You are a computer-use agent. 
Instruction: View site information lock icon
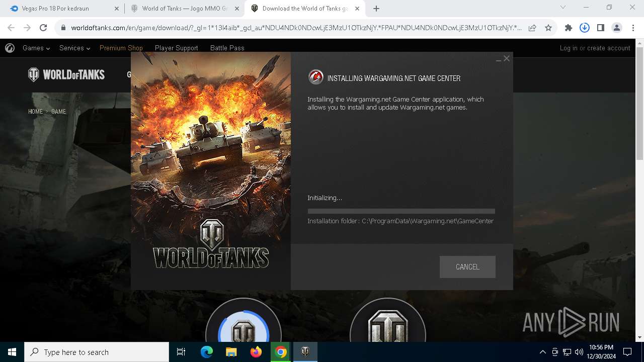point(63,28)
